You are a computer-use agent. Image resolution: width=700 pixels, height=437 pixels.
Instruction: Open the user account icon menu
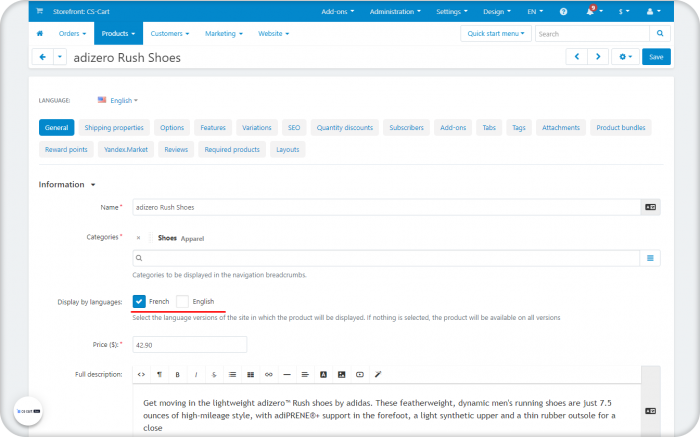tap(653, 12)
